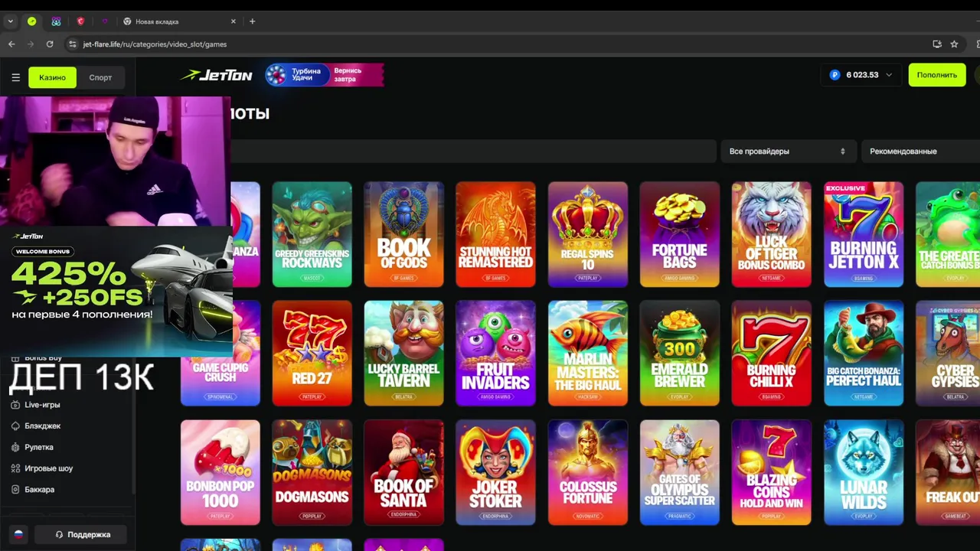Open the tab search dropdown arrow

click(10, 21)
